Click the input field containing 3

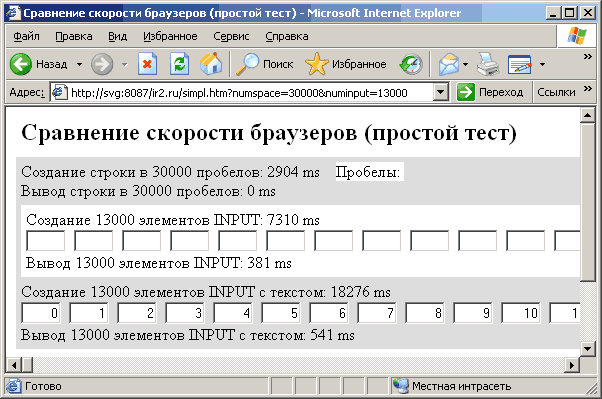[185, 313]
